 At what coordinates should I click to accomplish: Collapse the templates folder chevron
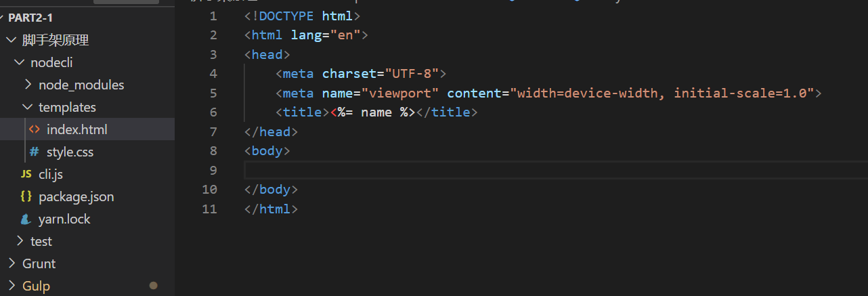click(x=27, y=107)
